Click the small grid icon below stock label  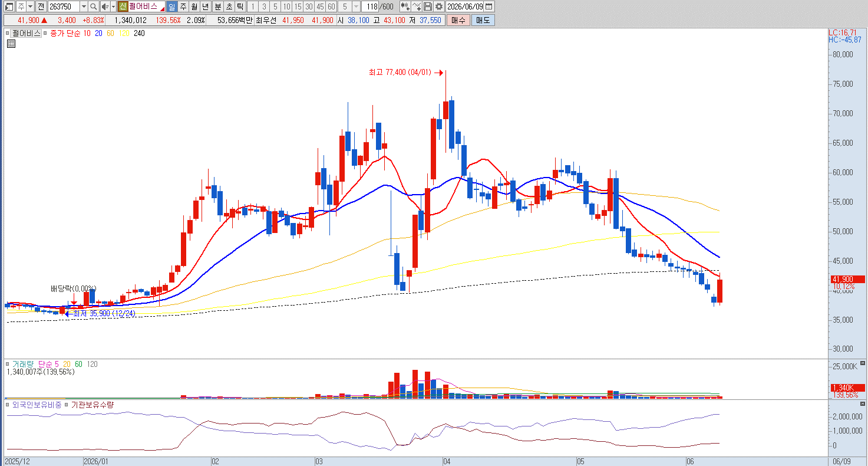11,44
